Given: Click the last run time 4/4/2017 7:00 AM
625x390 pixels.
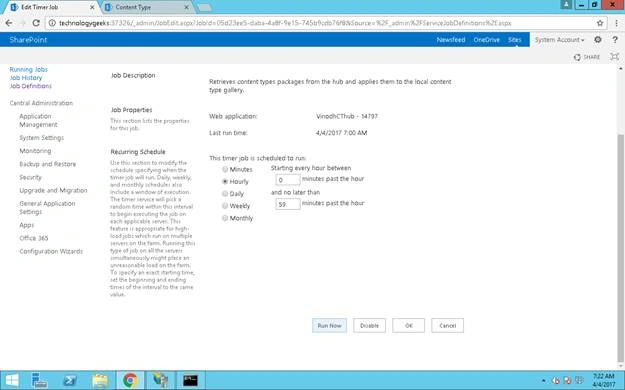Looking at the screenshot, I should [x=341, y=133].
